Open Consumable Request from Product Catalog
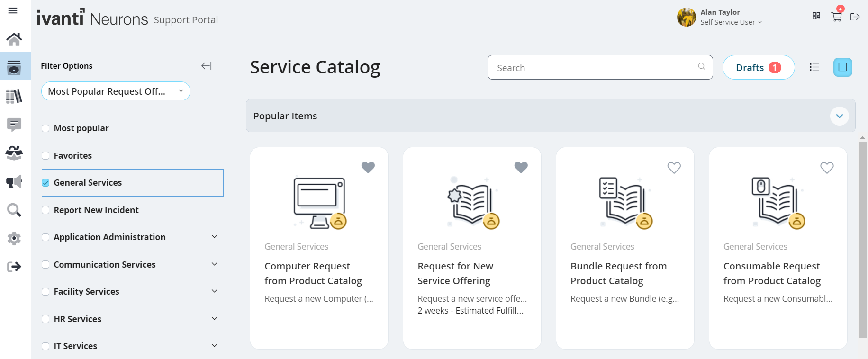Viewport: 868px width, 359px height. [x=771, y=273]
